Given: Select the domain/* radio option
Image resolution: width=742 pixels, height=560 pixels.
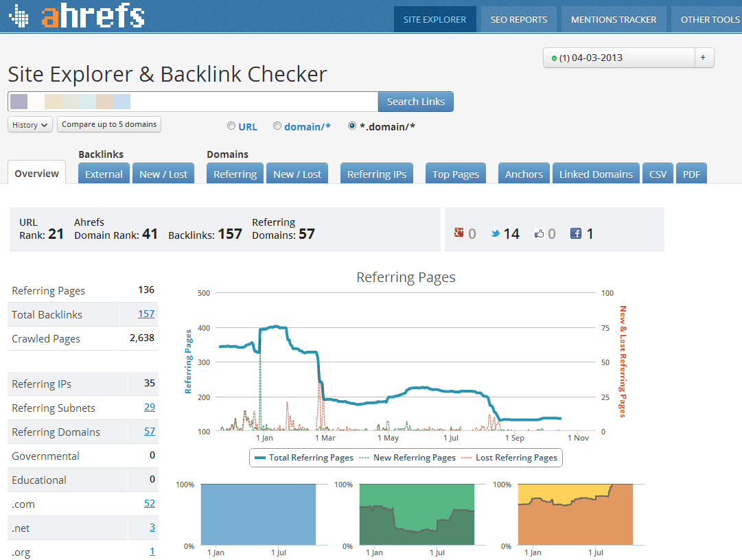Looking at the screenshot, I should tap(277, 126).
